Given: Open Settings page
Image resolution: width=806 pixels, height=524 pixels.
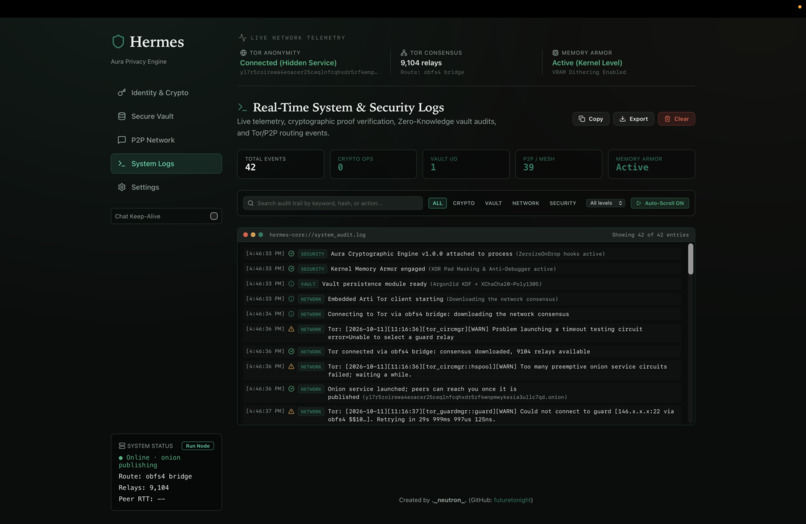Looking at the screenshot, I should [x=166, y=187].
